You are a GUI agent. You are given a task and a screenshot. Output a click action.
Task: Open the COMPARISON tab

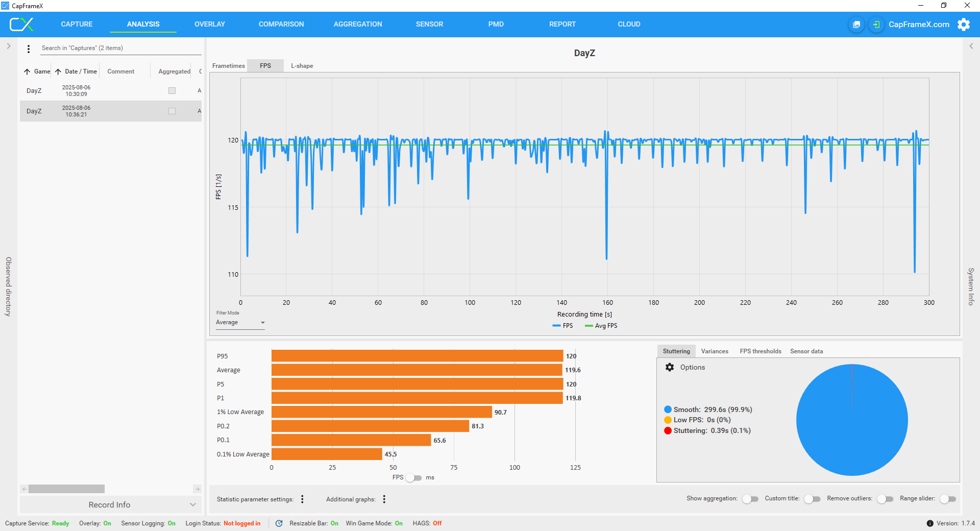click(281, 24)
